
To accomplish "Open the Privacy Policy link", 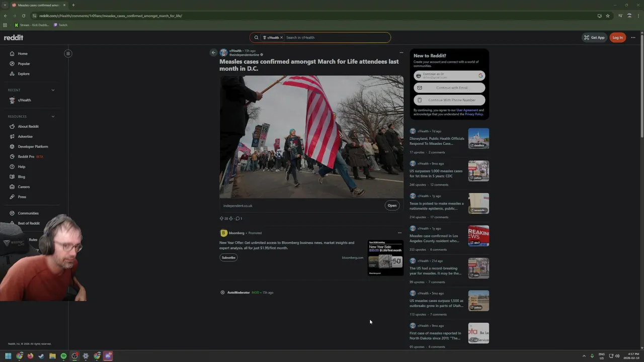I will point(473,114).
